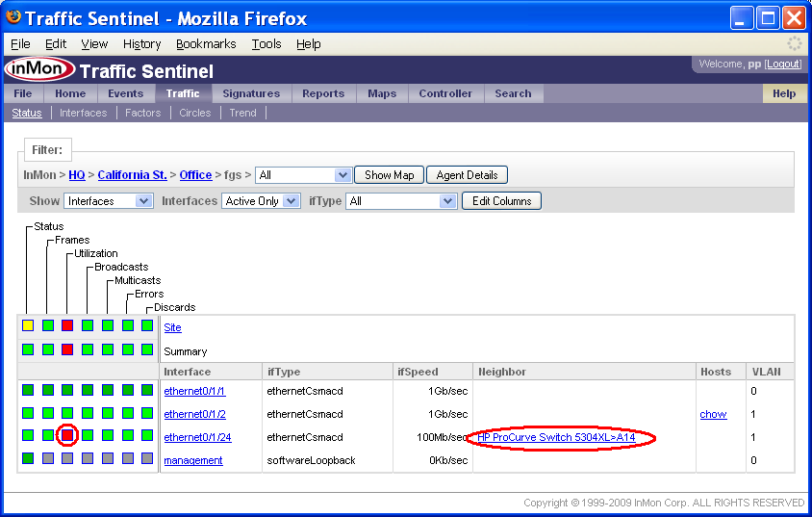Open the ethernet0/1/2 interface link
812x517 pixels.
(x=194, y=414)
